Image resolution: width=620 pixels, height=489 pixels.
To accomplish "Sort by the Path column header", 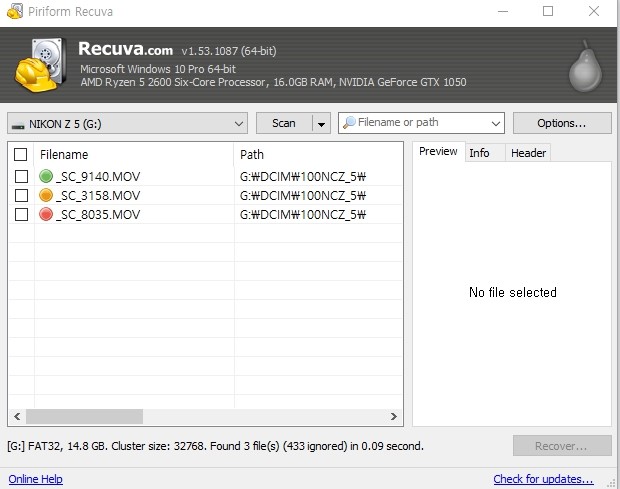I will pyautogui.click(x=318, y=155).
